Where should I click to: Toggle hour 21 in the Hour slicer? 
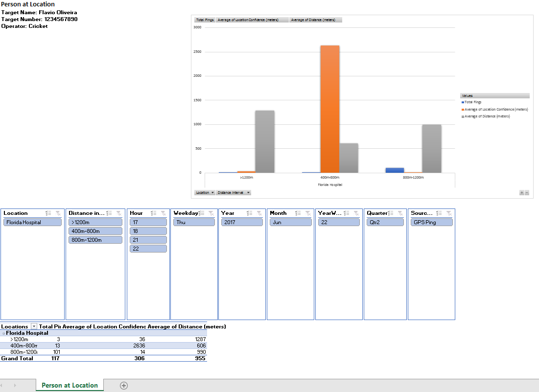(x=148, y=240)
